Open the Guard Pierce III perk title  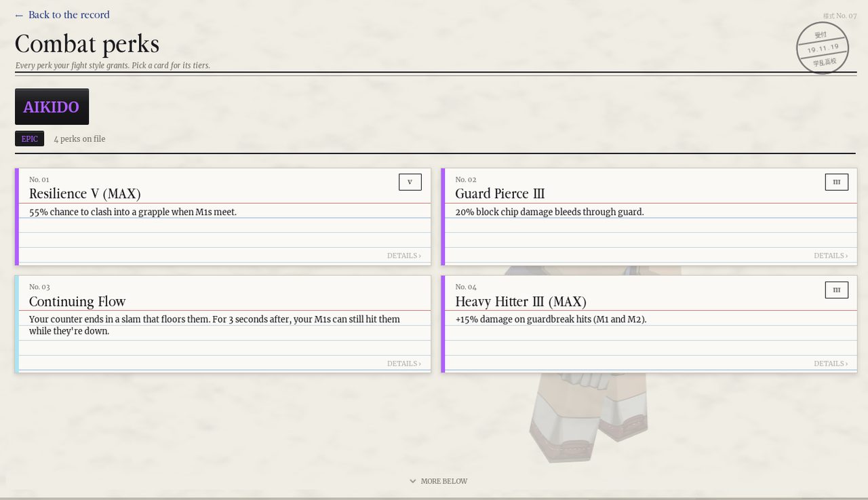tap(500, 194)
